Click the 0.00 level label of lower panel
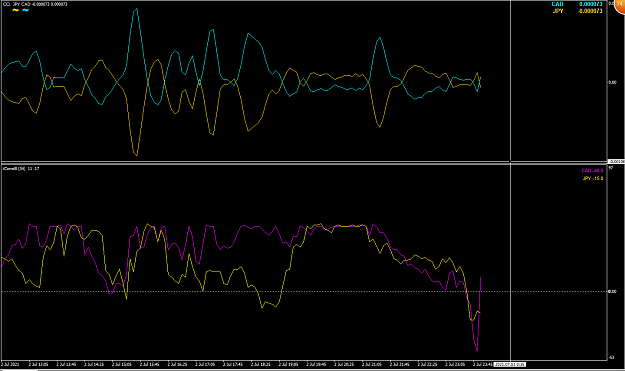 [x=612, y=291]
